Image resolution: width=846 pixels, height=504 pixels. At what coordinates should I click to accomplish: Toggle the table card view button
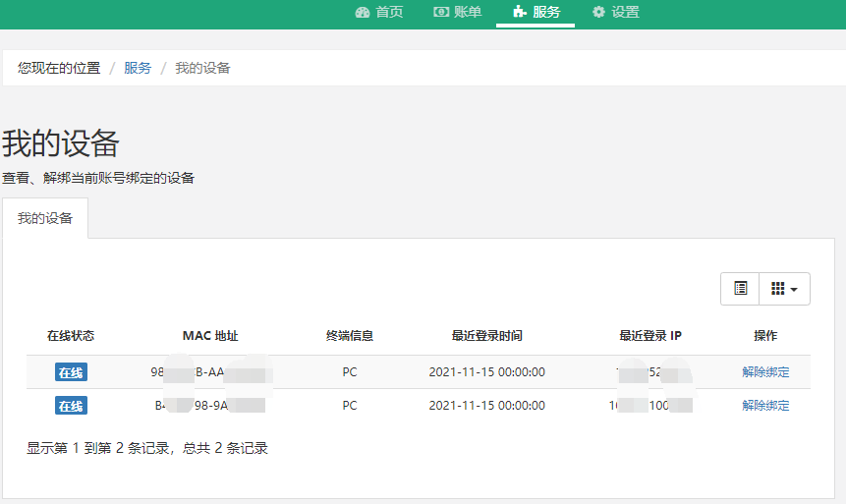[x=741, y=289]
